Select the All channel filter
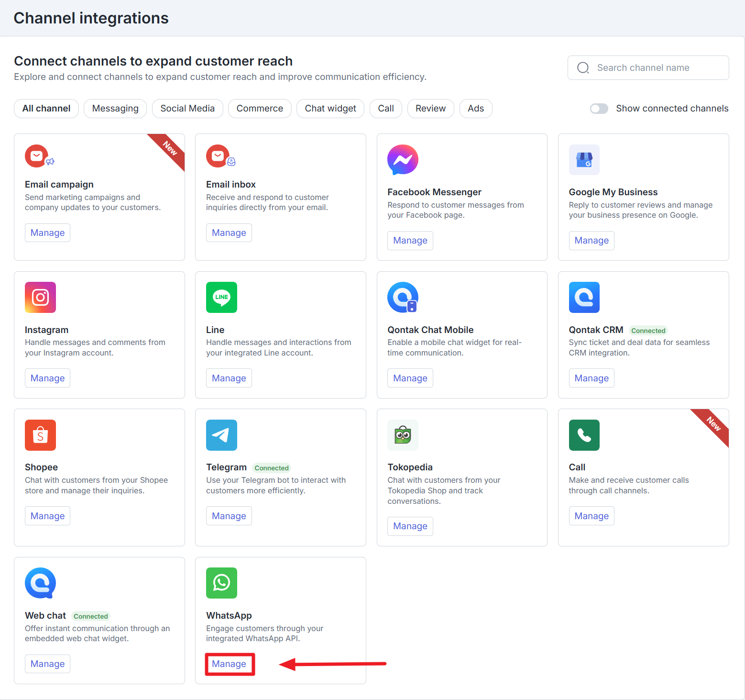This screenshot has width=745, height=700. 46,109
